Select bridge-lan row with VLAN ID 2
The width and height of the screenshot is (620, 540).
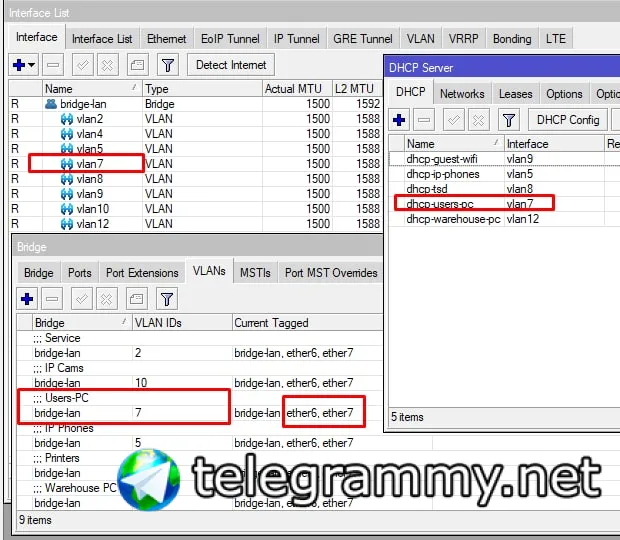tap(200, 353)
